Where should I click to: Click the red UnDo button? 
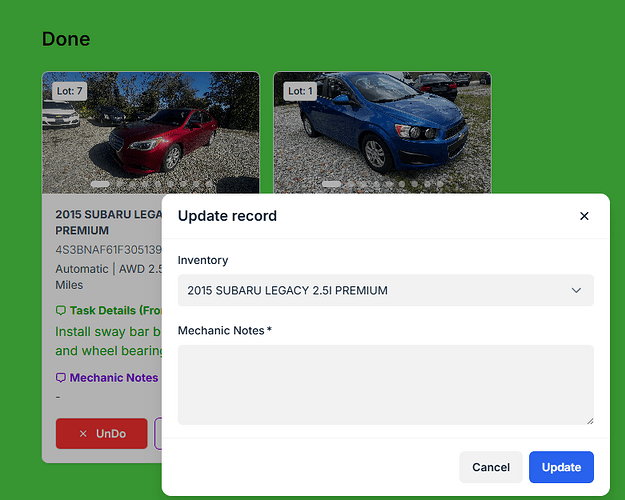[x=101, y=434]
